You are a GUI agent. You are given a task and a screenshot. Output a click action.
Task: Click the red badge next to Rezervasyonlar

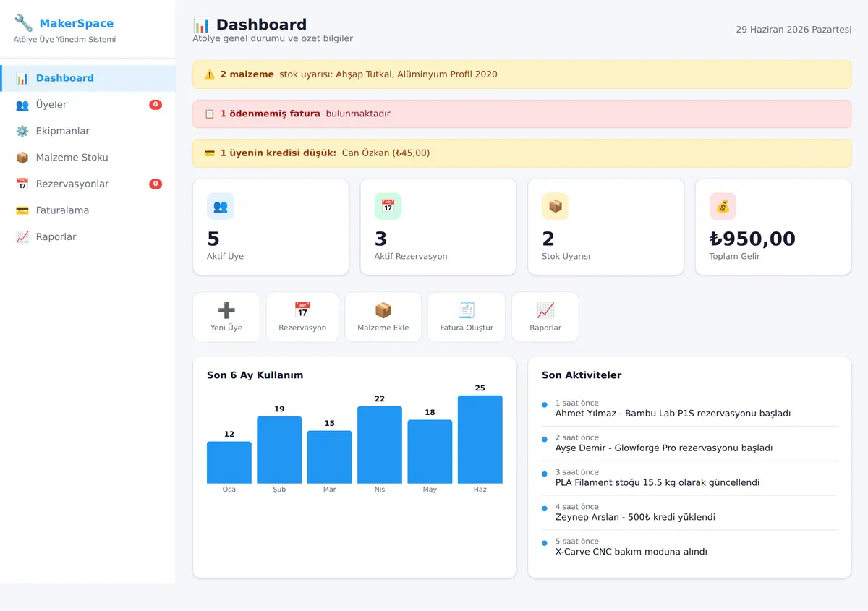tap(156, 184)
